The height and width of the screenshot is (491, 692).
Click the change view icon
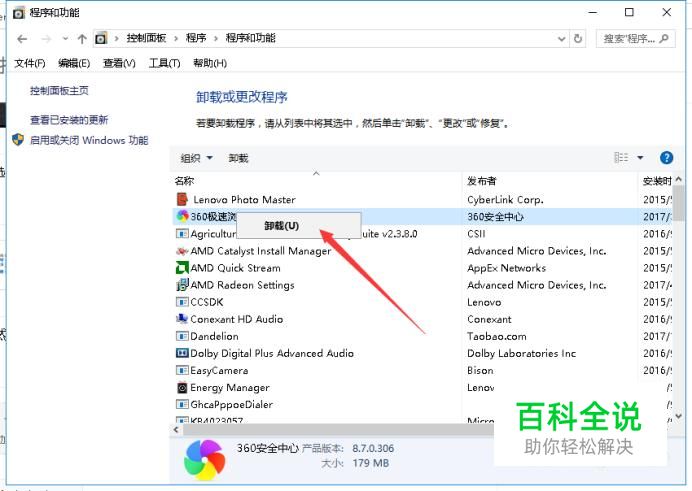621,157
